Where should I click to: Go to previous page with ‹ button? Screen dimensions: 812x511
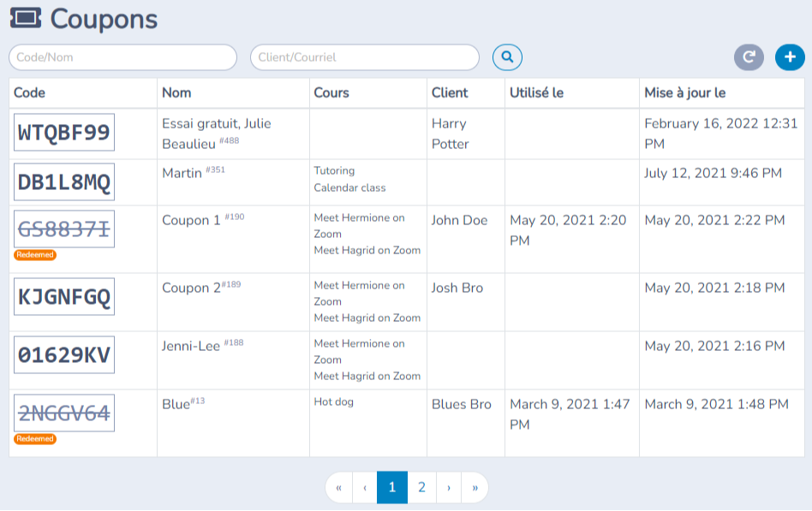coord(365,487)
